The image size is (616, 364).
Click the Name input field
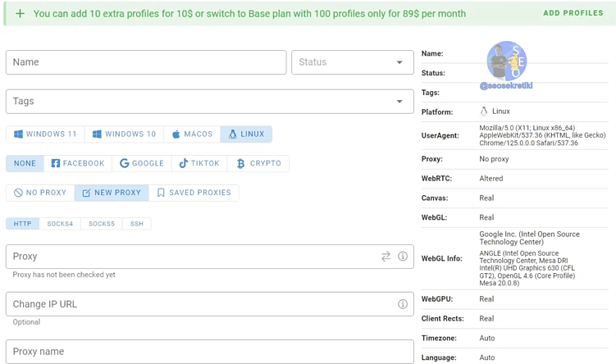tap(146, 62)
